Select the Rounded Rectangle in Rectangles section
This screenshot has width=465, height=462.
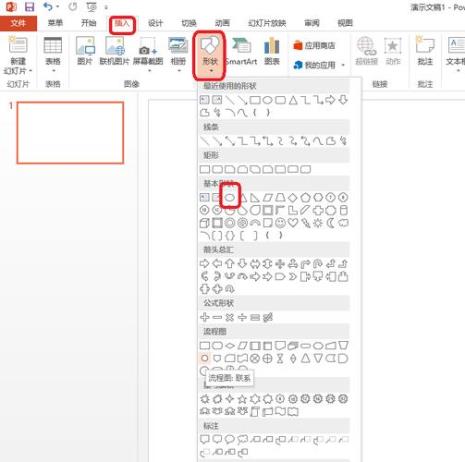point(217,169)
